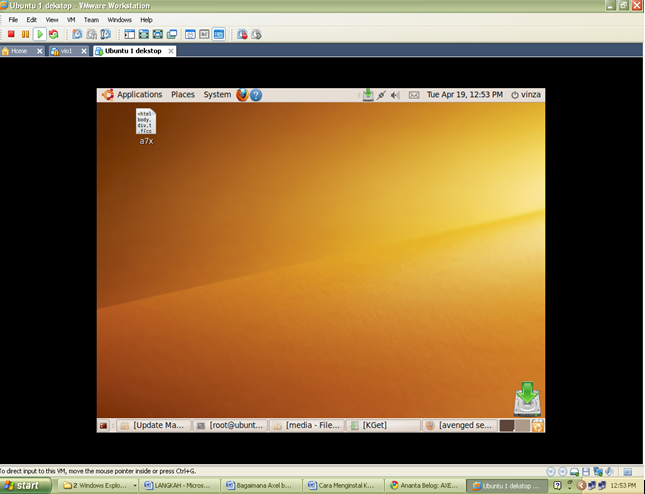
Task: Enter full screen mode
Action: pos(158,34)
